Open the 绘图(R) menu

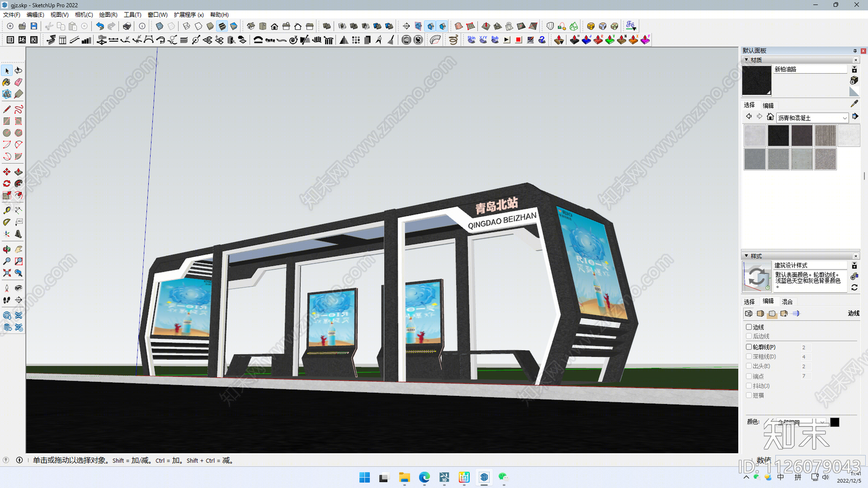[x=108, y=15]
